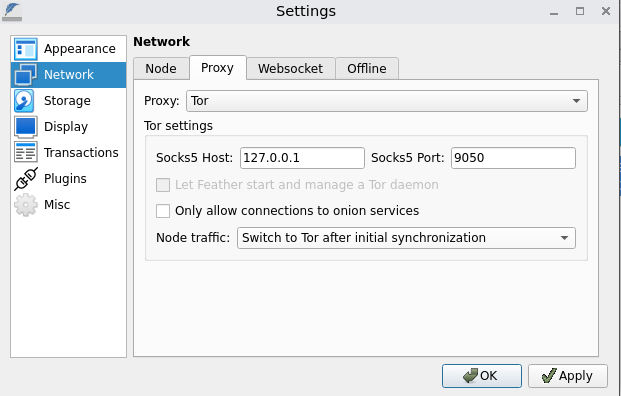Viewport: 621px width, 396px height.
Task: Open the Transactions settings icon
Action: tap(26, 152)
